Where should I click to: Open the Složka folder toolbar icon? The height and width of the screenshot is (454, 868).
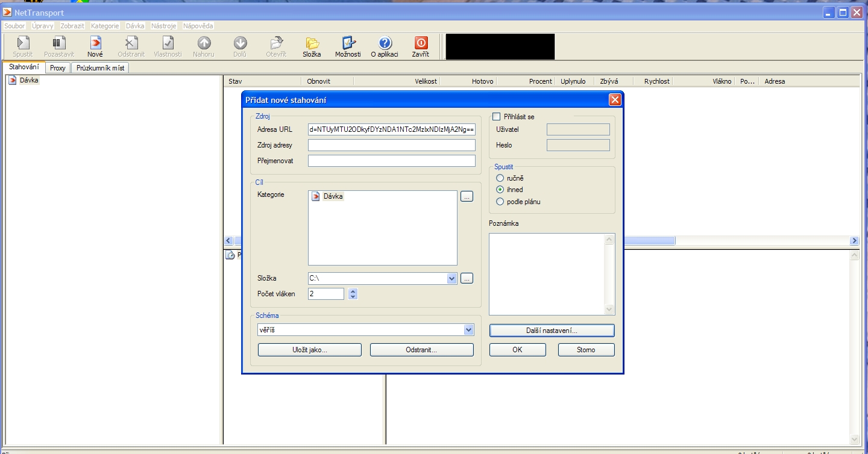click(x=312, y=46)
